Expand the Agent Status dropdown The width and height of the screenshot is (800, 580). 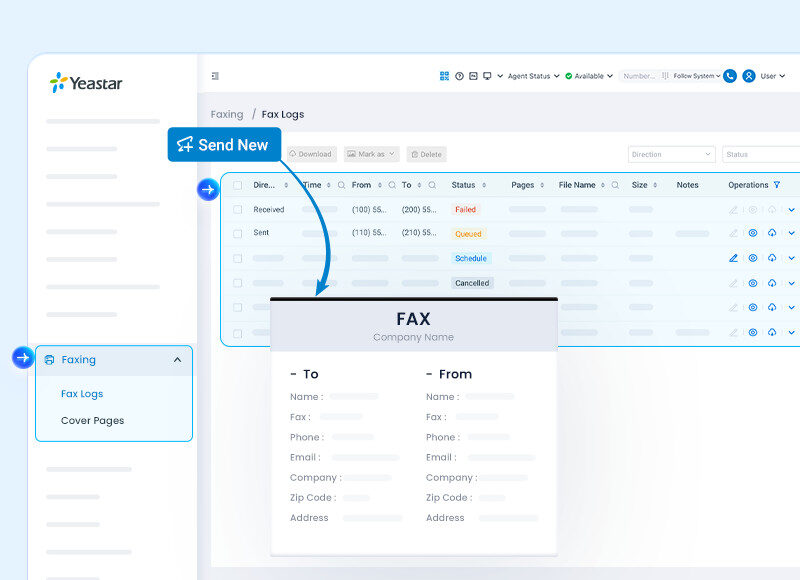click(x=534, y=76)
